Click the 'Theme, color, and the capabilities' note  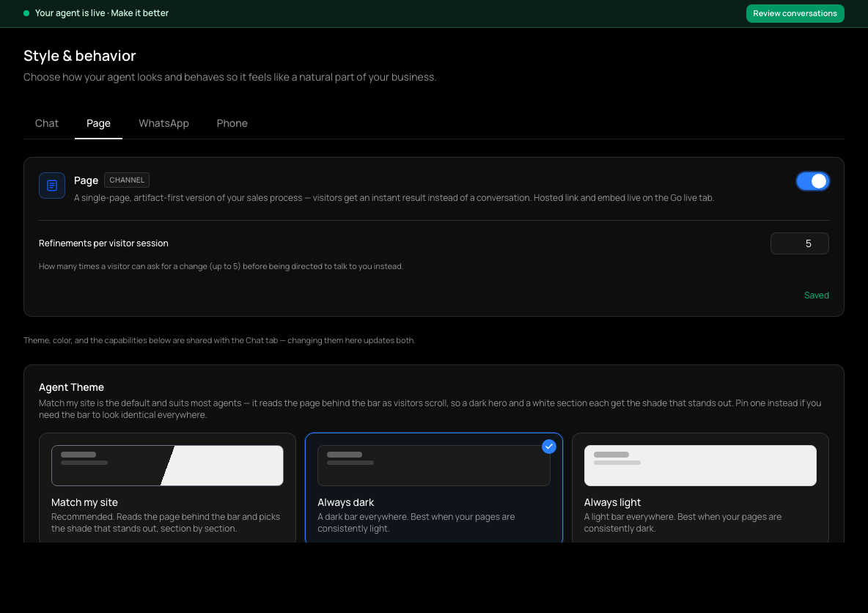click(x=219, y=340)
